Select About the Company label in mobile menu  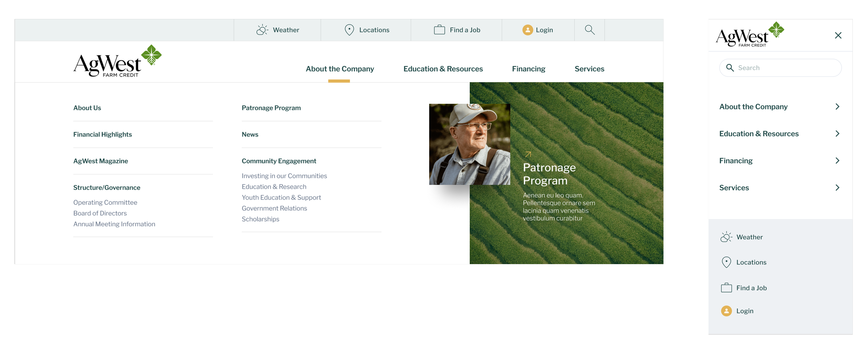pyautogui.click(x=753, y=107)
